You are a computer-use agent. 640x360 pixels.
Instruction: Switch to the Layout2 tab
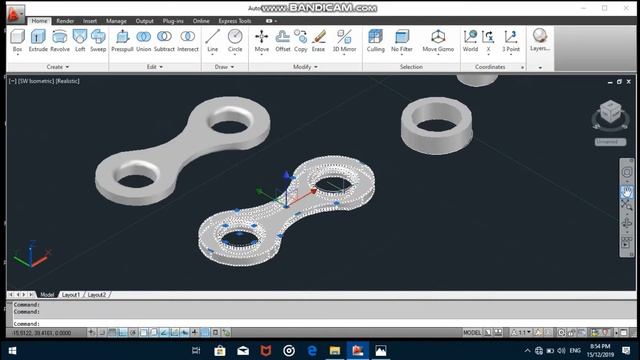(97, 295)
